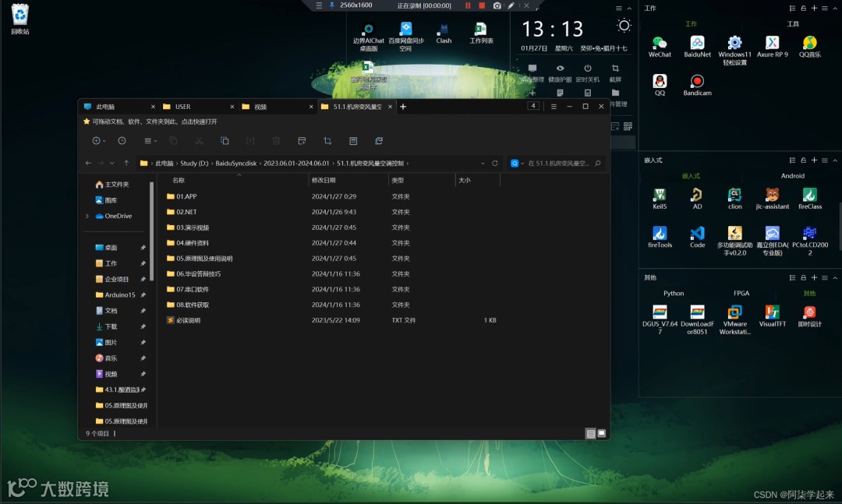Expand the recent locations chevron beside forward arrow

tap(111, 163)
